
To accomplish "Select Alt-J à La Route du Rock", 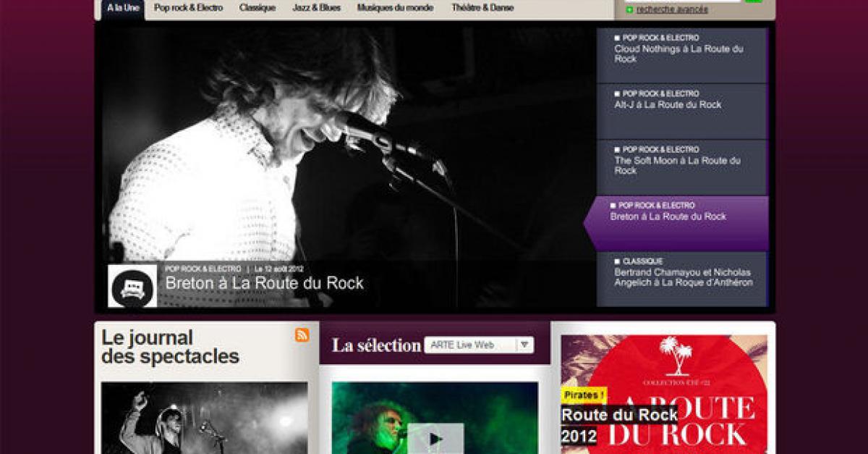I will [681, 112].
